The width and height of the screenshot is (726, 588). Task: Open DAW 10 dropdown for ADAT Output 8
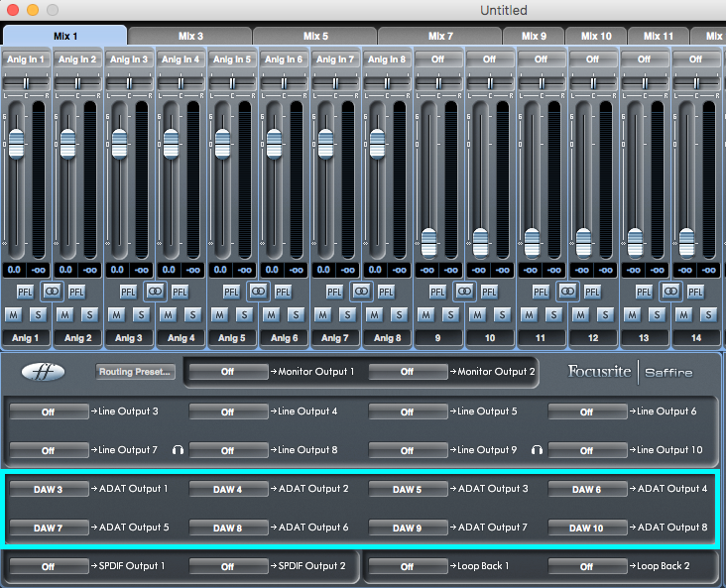point(587,528)
